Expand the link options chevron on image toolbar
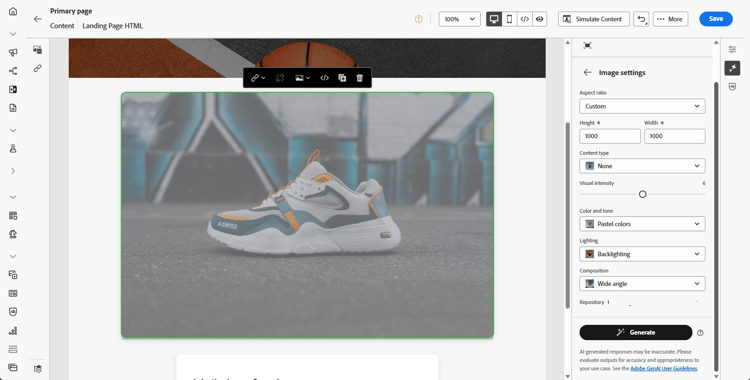 [x=264, y=78]
